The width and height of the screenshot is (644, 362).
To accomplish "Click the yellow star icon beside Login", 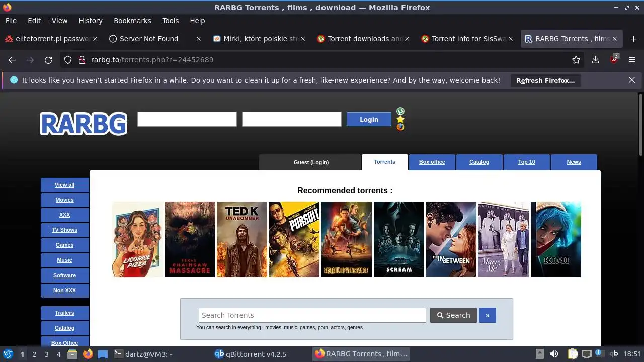I will [x=400, y=119].
